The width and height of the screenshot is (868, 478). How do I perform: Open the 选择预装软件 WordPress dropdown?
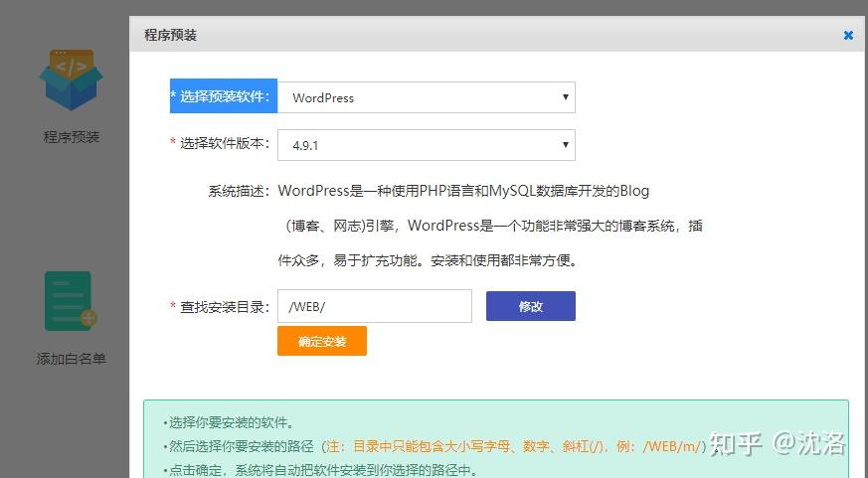tap(427, 97)
